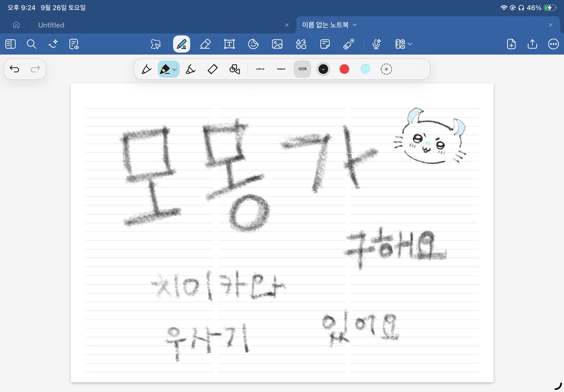This screenshot has height=392, width=564.
Task: Choose the brush pen style
Action: pos(190,69)
